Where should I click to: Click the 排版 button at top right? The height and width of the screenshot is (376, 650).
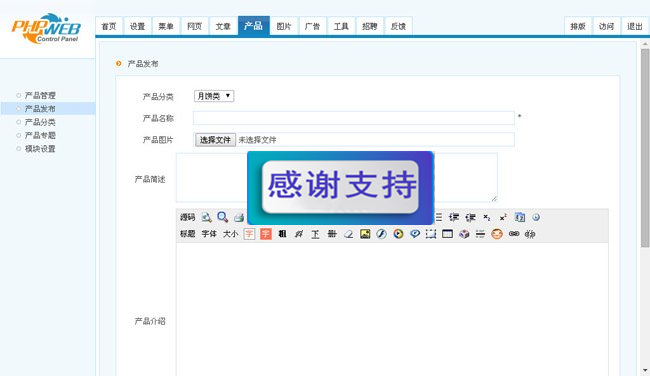pos(578,26)
